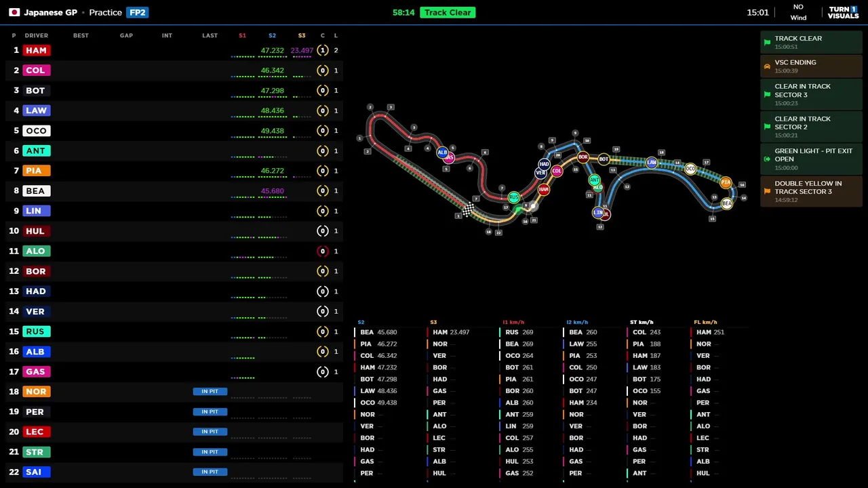868x488 pixels.
Task: Click the FP2 session badge
Action: [138, 12]
